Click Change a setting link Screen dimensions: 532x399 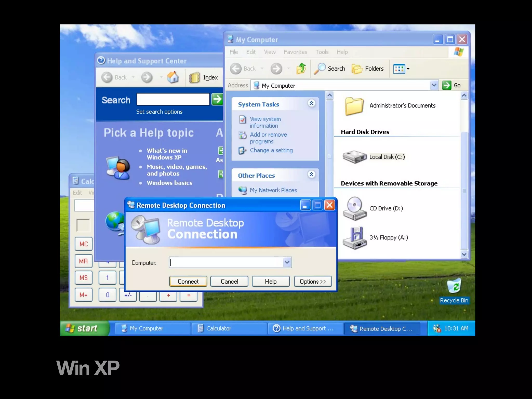[x=271, y=150]
